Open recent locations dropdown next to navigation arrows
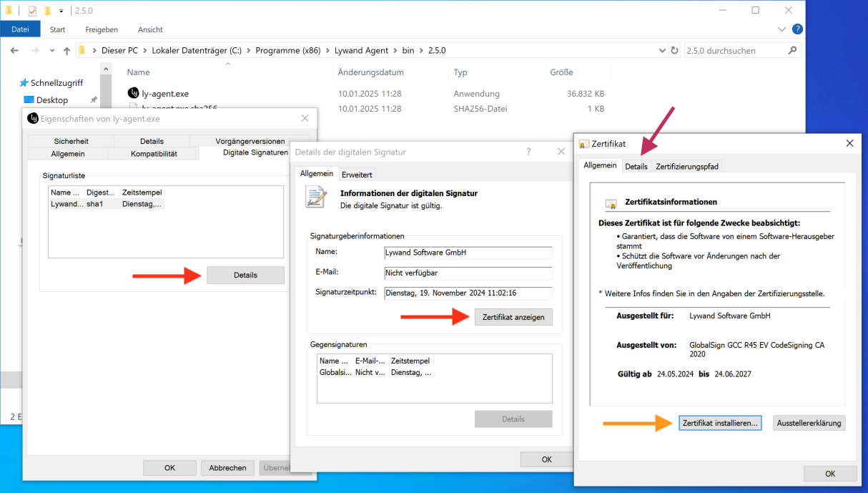The image size is (868, 493). 51,51
